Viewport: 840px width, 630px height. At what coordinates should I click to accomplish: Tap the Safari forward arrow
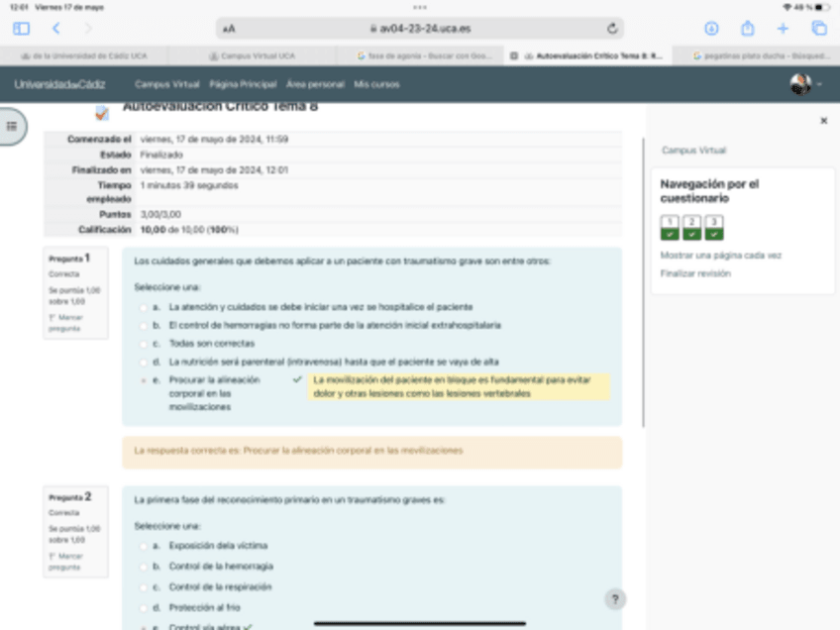click(88, 29)
